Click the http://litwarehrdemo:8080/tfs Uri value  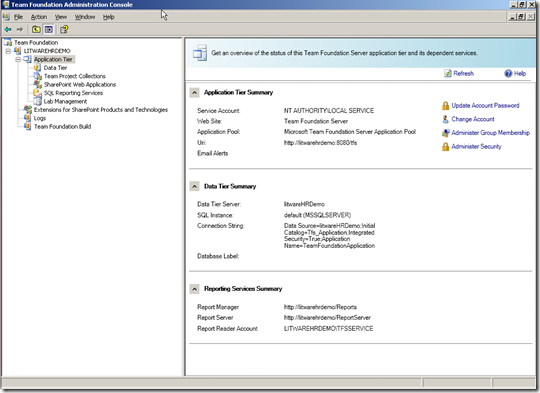[320, 143]
